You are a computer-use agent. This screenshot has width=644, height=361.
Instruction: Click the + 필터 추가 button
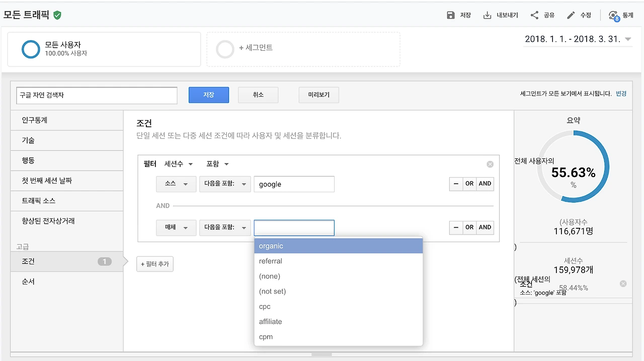(155, 264)
